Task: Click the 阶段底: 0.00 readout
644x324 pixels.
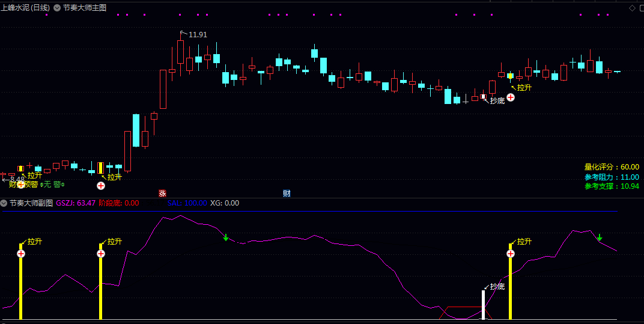Action: click(119, 203)
